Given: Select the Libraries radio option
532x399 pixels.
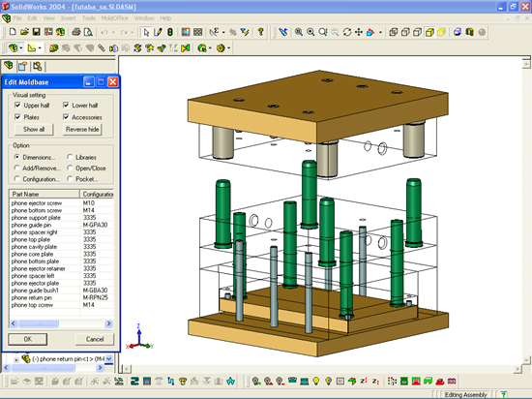Looking at the screenshot, I should pyautogui.click(x=70, y=157).
